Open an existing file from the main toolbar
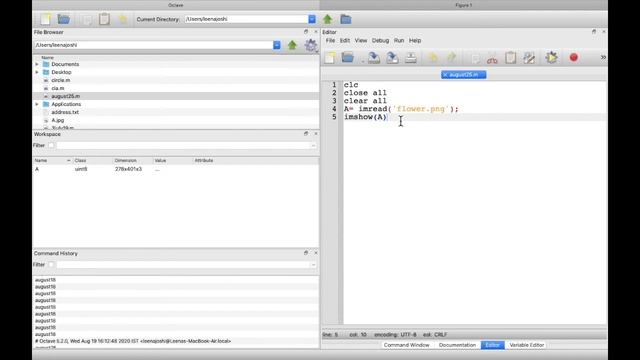 [x=64, y=19]
